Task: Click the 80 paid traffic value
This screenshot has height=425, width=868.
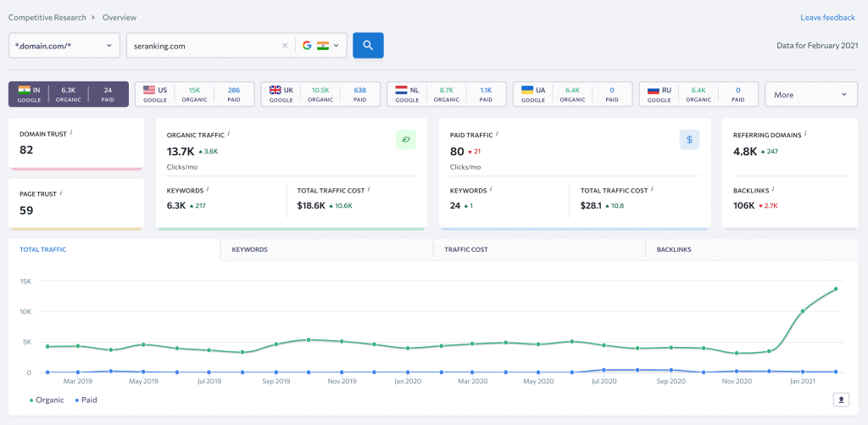Action: pos(457,151)
